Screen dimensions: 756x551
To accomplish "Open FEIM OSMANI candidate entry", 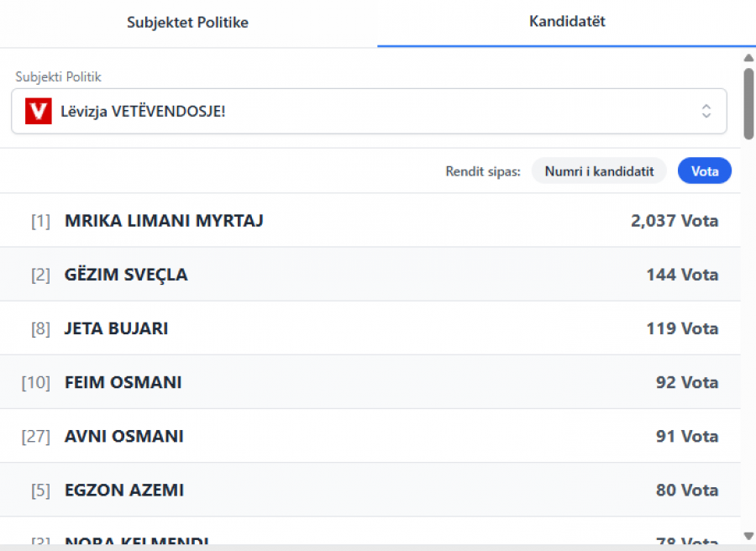I will [x=123, y=382].
